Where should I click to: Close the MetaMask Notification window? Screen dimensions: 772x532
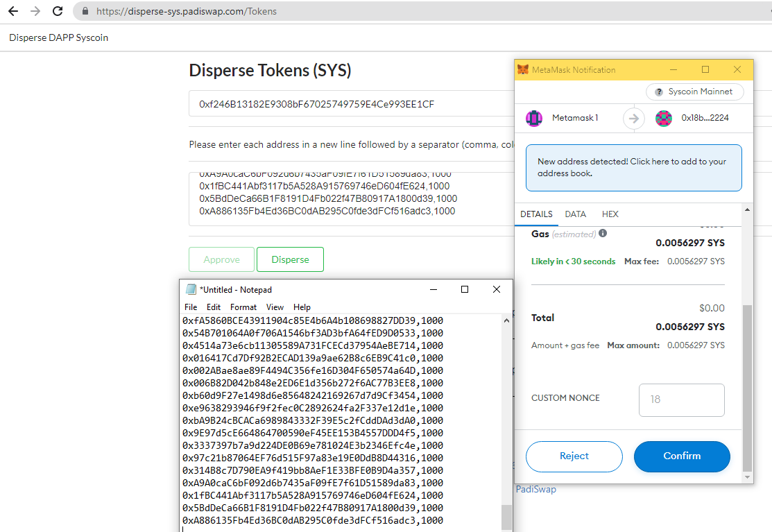pyautogui.click(x=737, y=69)
